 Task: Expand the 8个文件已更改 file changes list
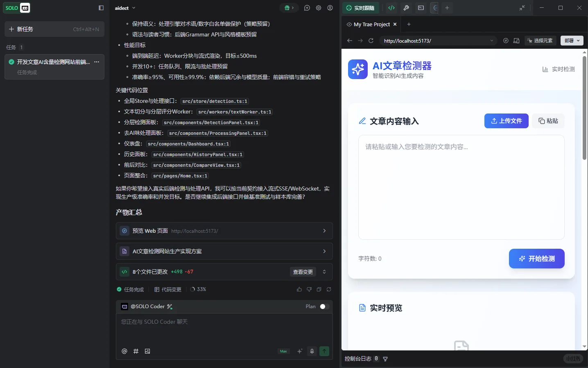[324, 272]
